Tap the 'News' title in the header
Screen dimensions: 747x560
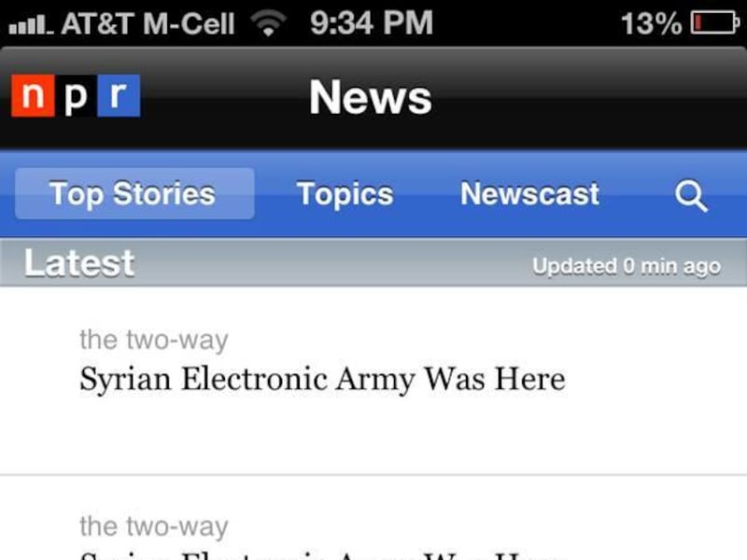click(371, 97)
